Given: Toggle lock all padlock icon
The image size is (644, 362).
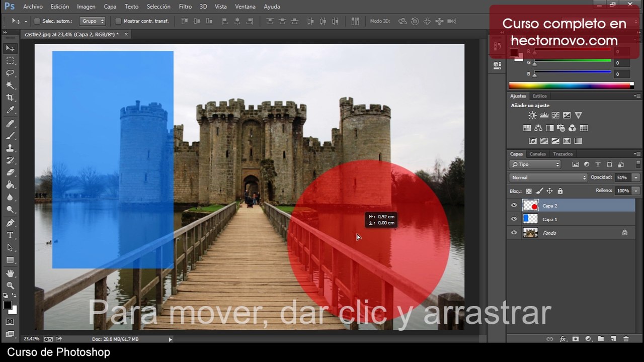Looking at the screenshot, I should pos(560,191).
